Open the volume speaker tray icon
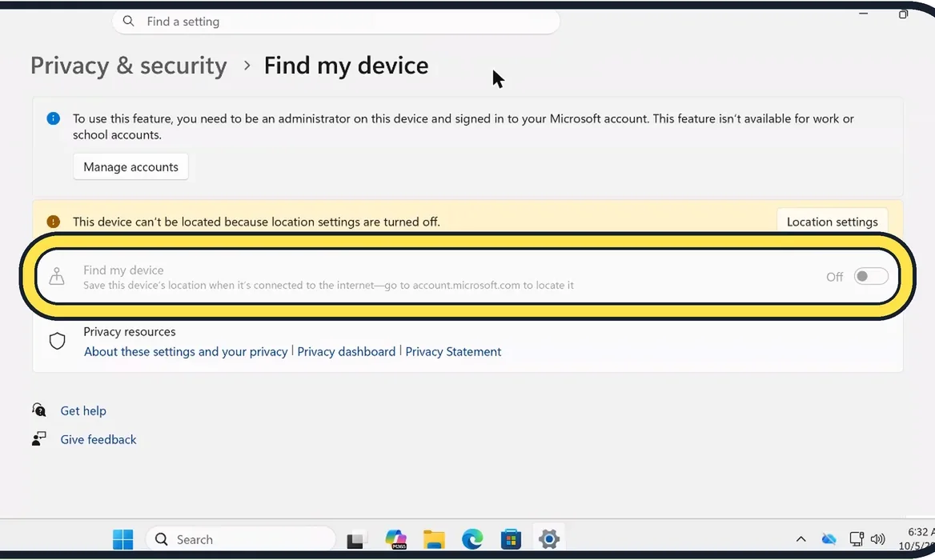Screen dimensions: 935x560 point(877,539)
